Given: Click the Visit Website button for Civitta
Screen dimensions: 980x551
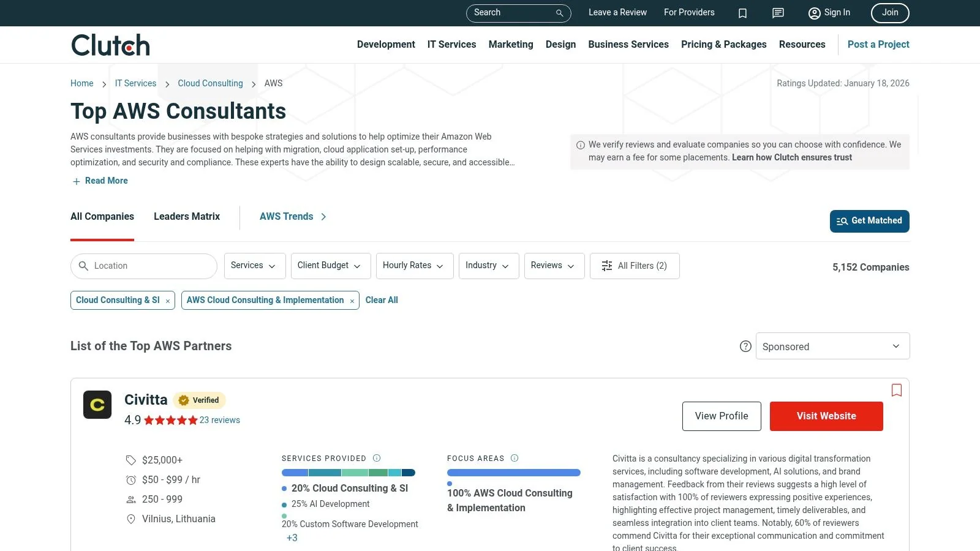Looking at the screenshot, I should point(826,416).
